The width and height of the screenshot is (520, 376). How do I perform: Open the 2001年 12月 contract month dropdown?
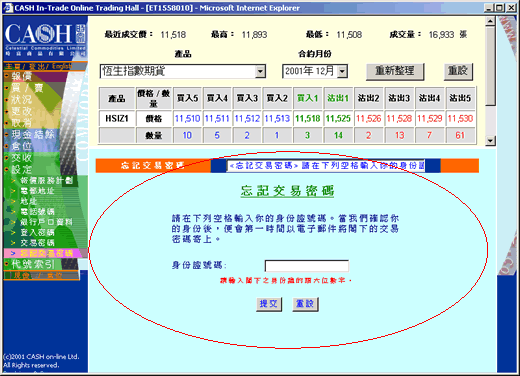coord(342,71)
